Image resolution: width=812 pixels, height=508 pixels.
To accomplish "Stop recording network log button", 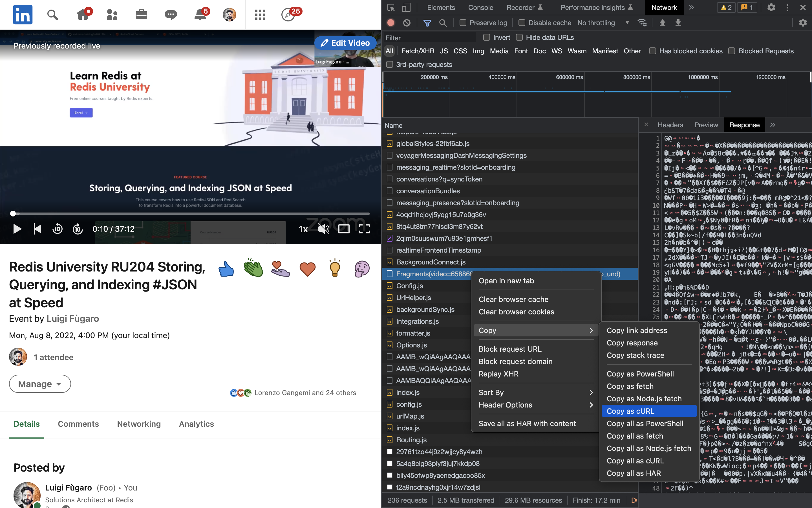I will 390,23.
